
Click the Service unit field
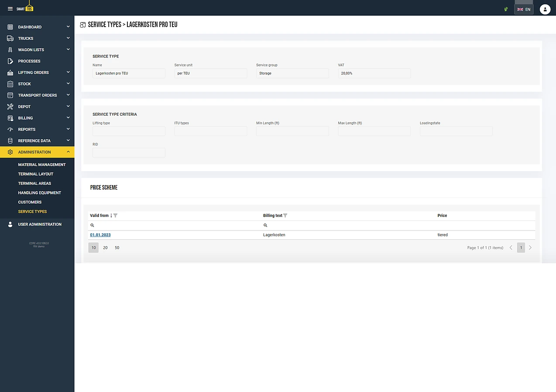pos(211,73)
